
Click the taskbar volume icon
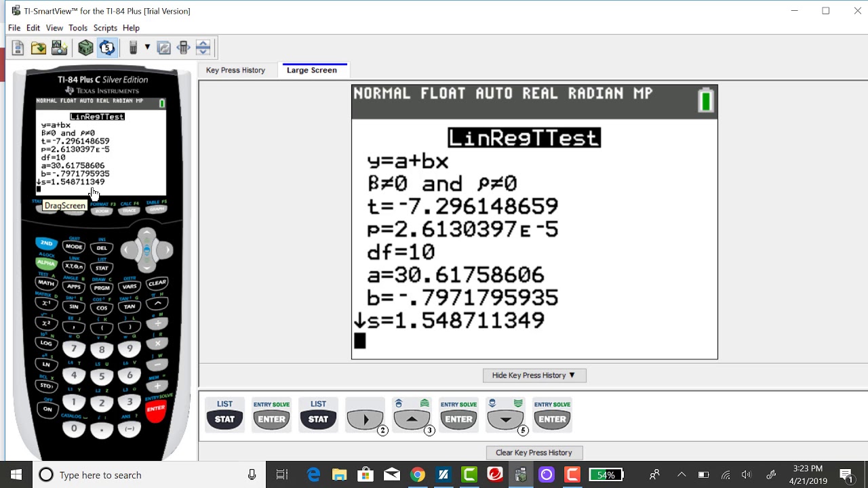tap(747, 474)
